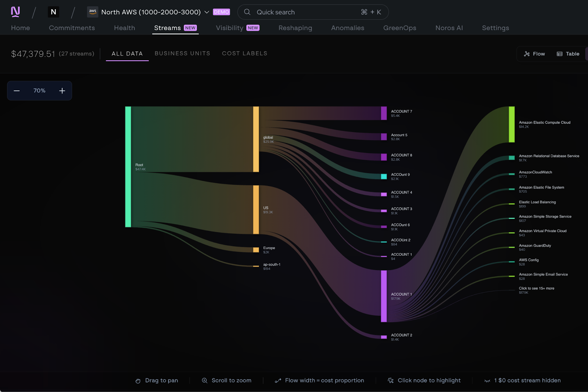The image size is (588, 392).
Task: Click the magnifier icon inside Quick search
Action: pos(247,12)
